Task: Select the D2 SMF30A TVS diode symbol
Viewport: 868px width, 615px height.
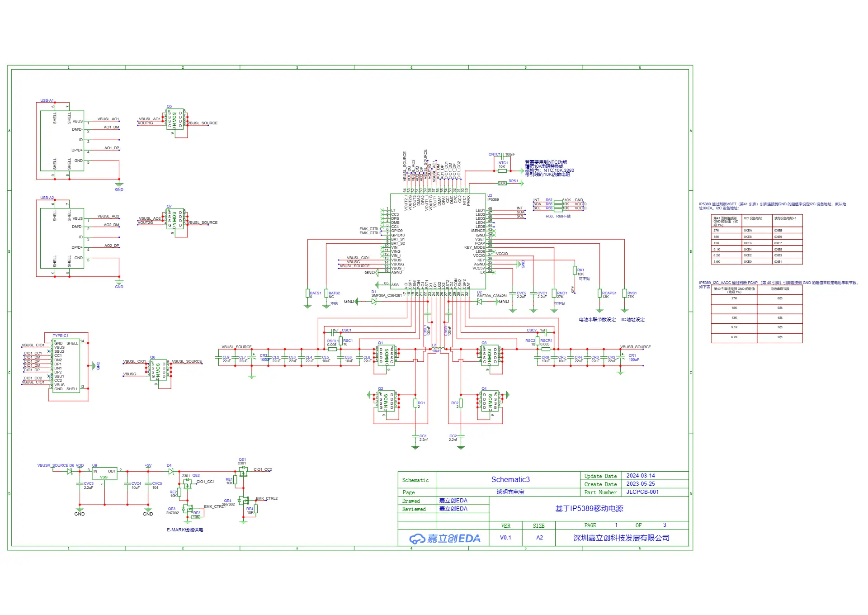Action: point(479,301)
